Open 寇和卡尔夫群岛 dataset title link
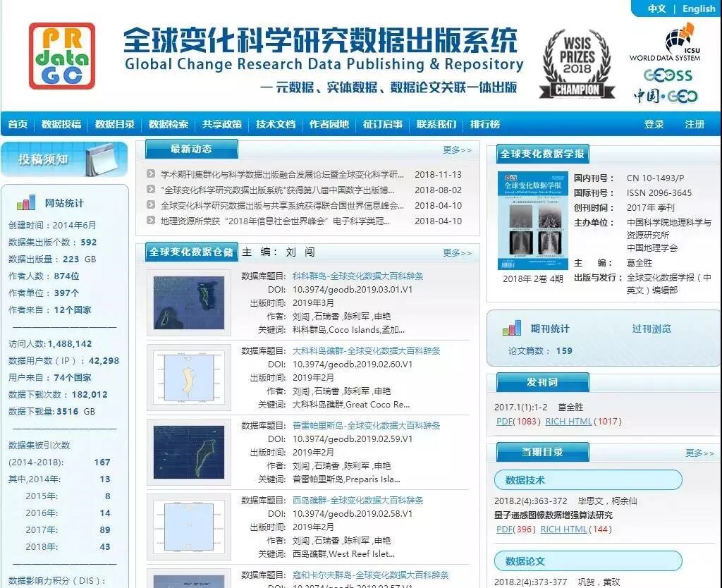 pos(371,575)
